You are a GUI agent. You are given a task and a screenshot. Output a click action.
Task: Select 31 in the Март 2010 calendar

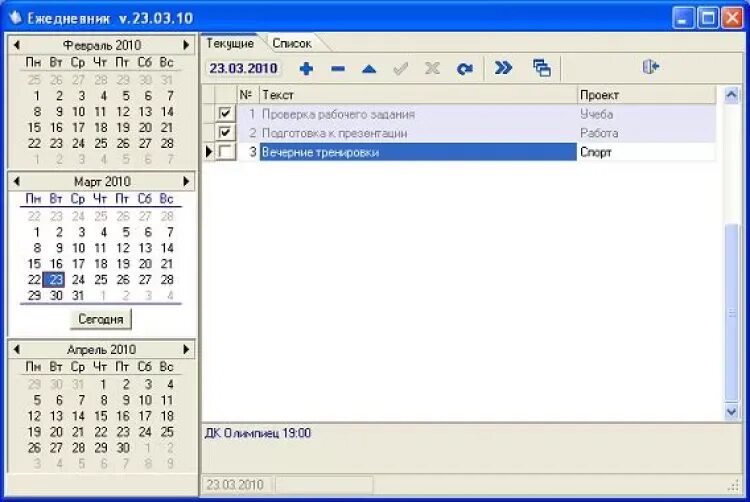pos(78,295)
